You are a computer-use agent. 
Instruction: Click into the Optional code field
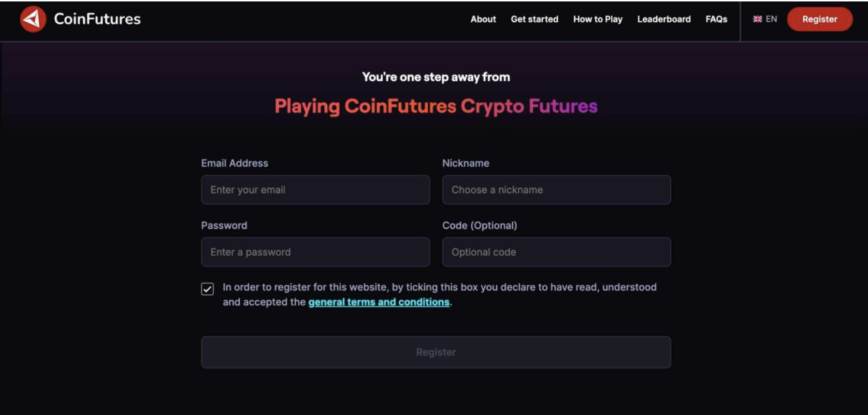pyautogui.click(x=556, y=252)
